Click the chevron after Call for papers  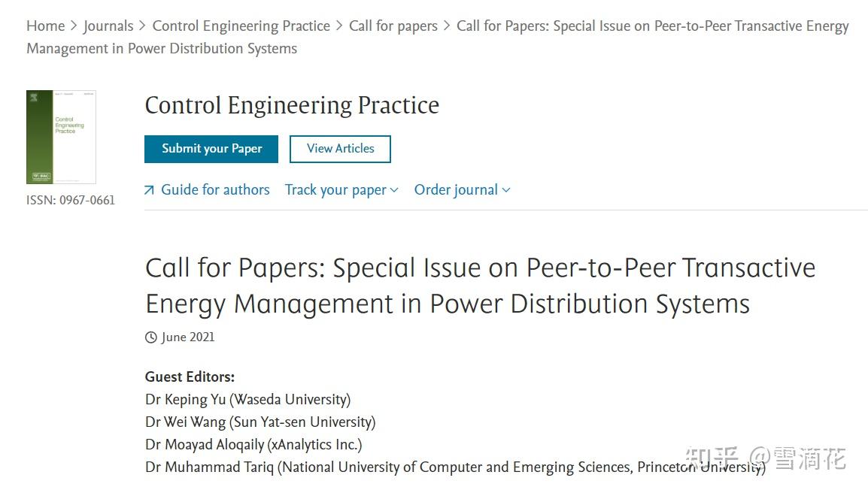point(445,26)
